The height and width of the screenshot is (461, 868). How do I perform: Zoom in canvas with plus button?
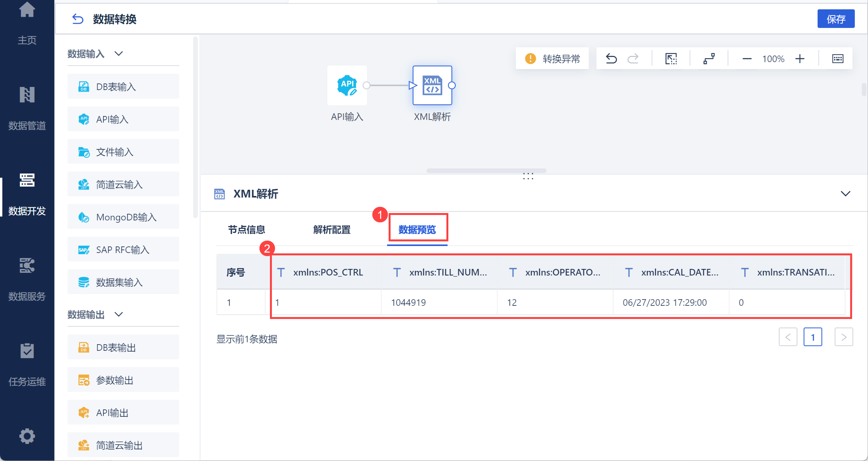tap(800, 59)
